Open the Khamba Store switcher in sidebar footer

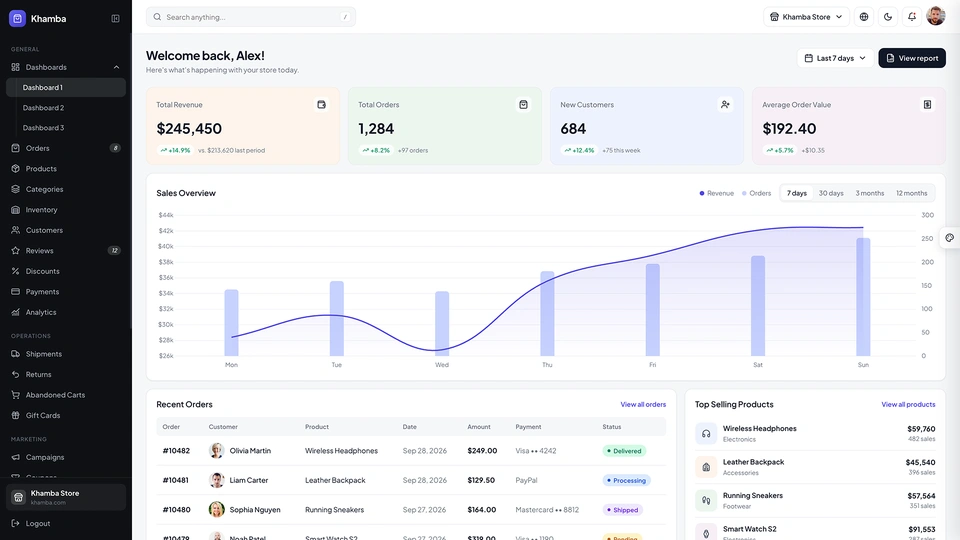click(x=66, y=497)
